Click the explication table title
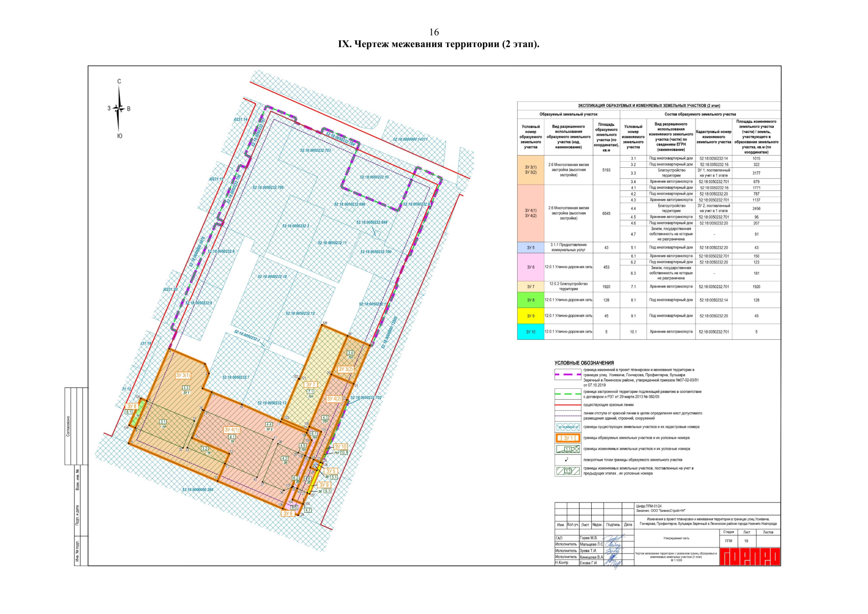The image size is (868, 614). pyautogui.click(x=649, y=105)
